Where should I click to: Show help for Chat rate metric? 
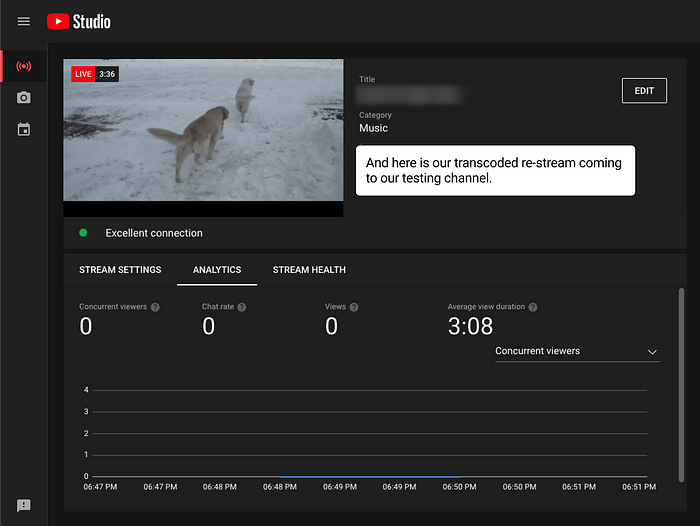242,307
